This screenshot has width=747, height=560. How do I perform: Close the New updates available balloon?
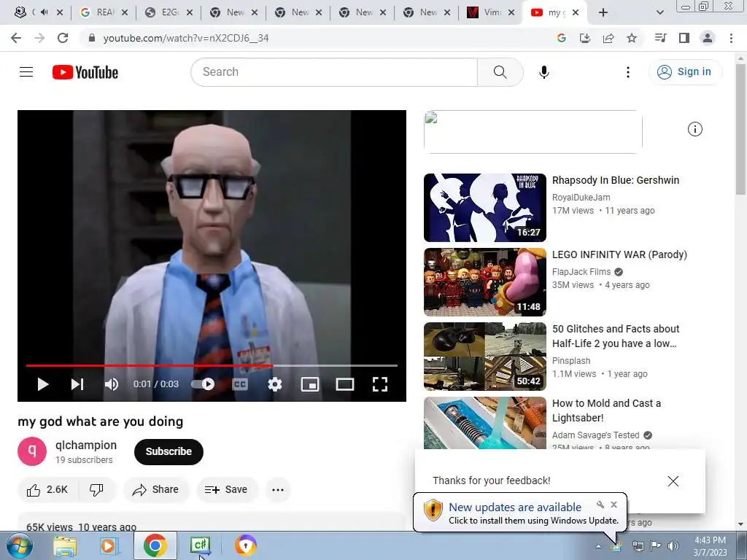614,505
